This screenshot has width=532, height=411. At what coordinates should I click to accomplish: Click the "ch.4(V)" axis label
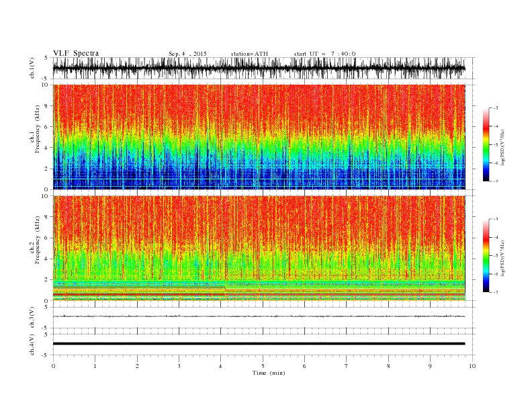click(x=32, y=345)
